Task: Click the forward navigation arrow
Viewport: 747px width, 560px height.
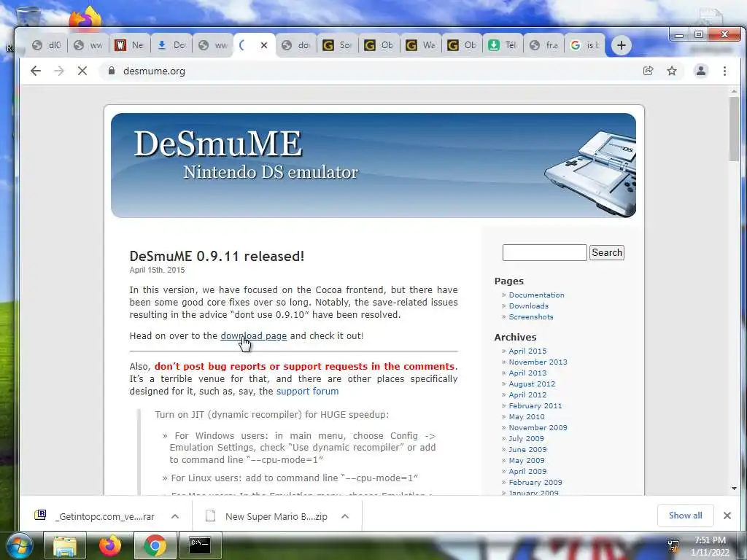Action: pos(59,71)
